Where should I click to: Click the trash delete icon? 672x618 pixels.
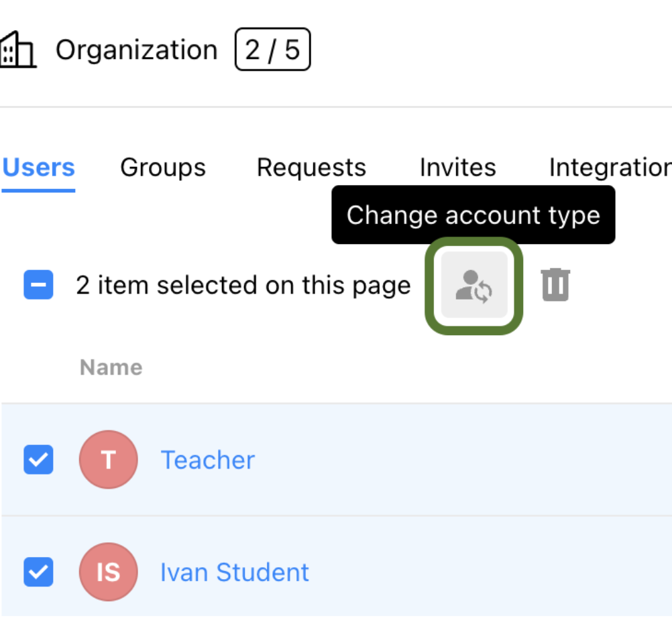coord(555,285)
